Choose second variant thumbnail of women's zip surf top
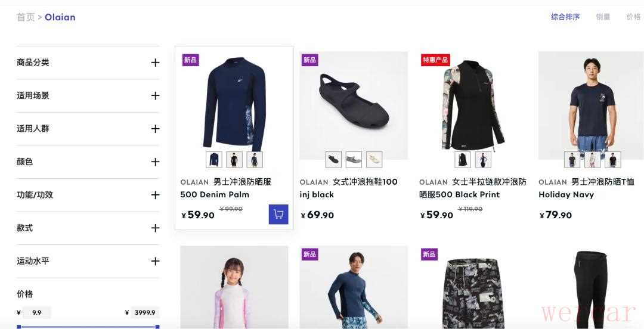644x329 pixels. pyautogui.click(x=483, y=159)
